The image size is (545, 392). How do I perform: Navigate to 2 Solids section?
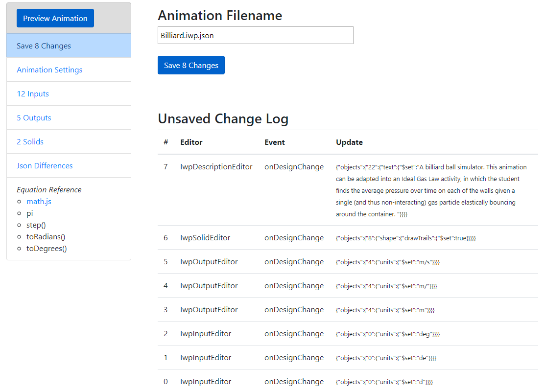point(69,142)
